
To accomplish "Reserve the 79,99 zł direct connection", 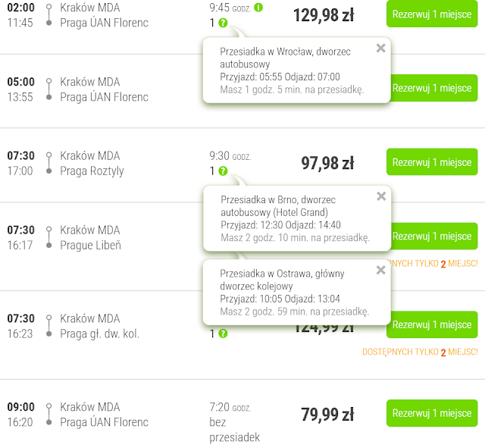I will point(432,413).
